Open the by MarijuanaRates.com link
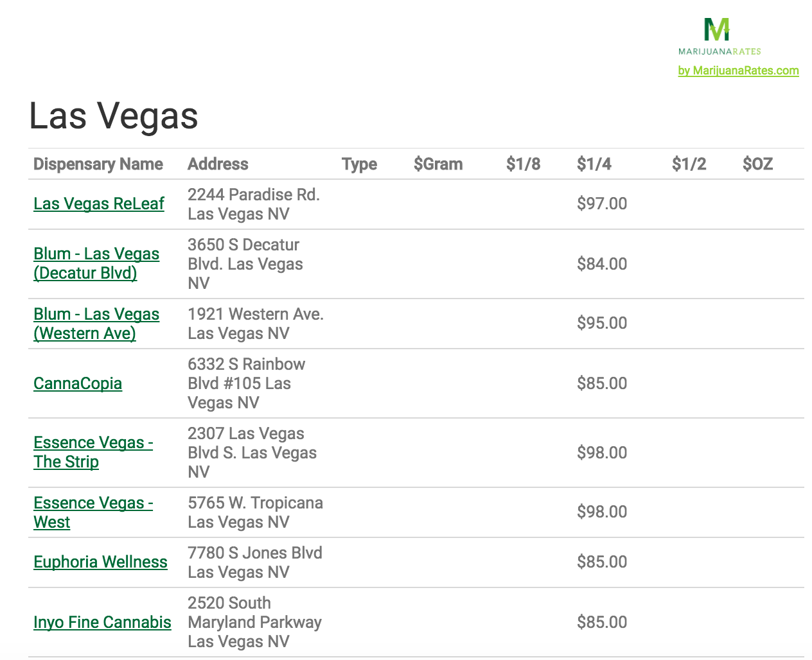 pyautogui.click(x=738, y=71)
